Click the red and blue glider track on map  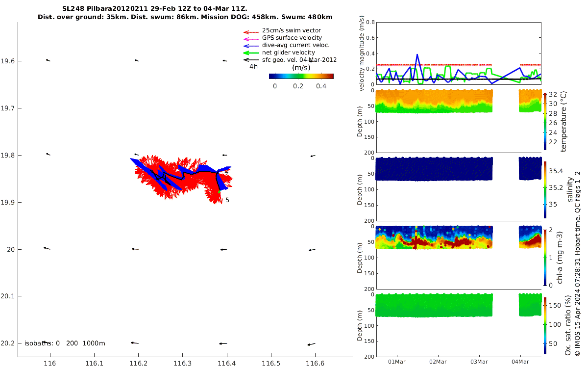pyautogui.click(x=182, y=178)
